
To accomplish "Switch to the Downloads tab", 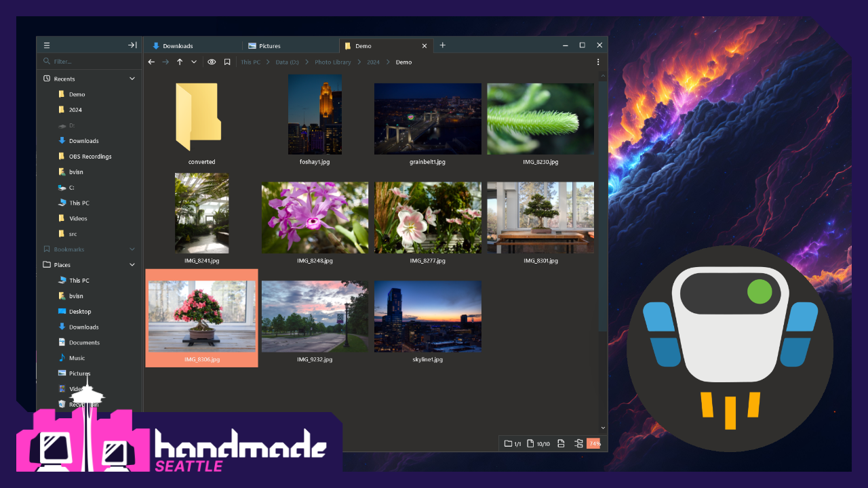I will click(178, 46).
